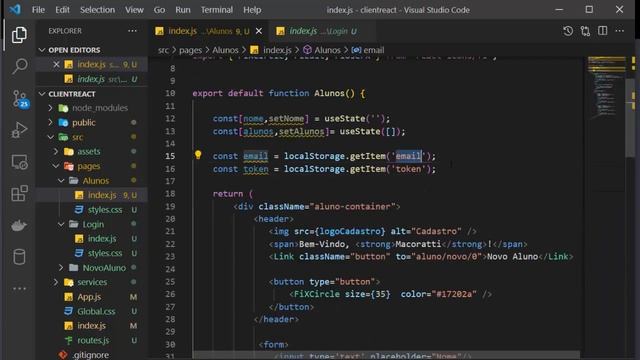Open the Go menu
This screenshot has height=360, width=640.
[159, 10]
